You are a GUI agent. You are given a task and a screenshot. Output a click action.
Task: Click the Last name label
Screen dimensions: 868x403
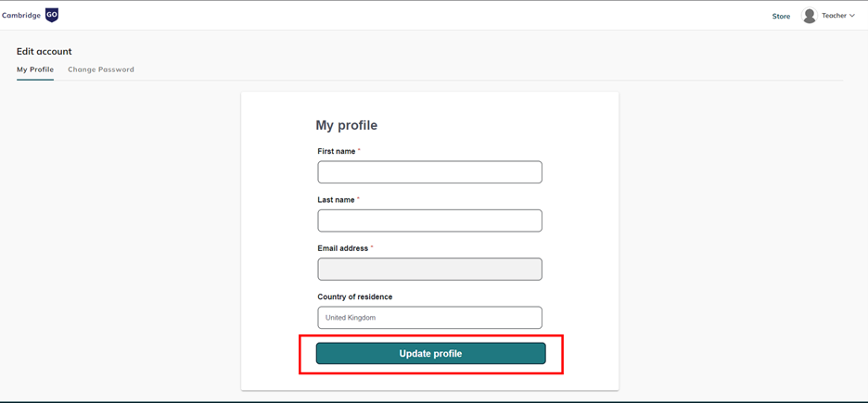pos(336,199)
